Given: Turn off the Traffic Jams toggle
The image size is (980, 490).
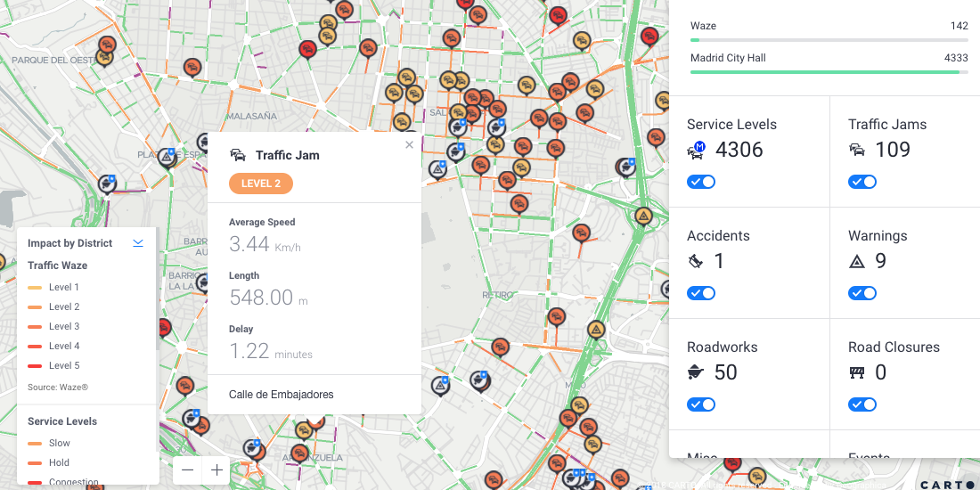Looking at the screenshot, I should point(862,182).
